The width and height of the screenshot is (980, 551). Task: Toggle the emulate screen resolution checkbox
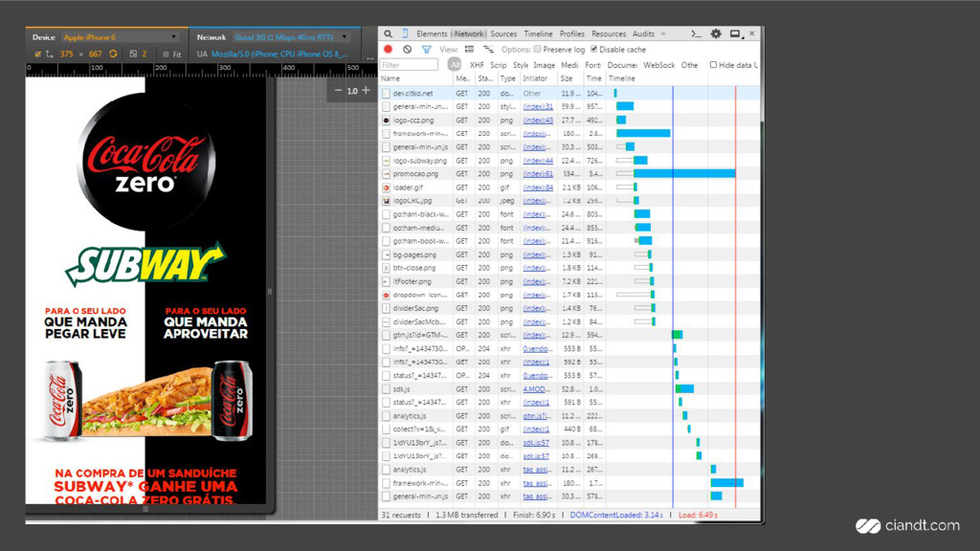point(38,55)
